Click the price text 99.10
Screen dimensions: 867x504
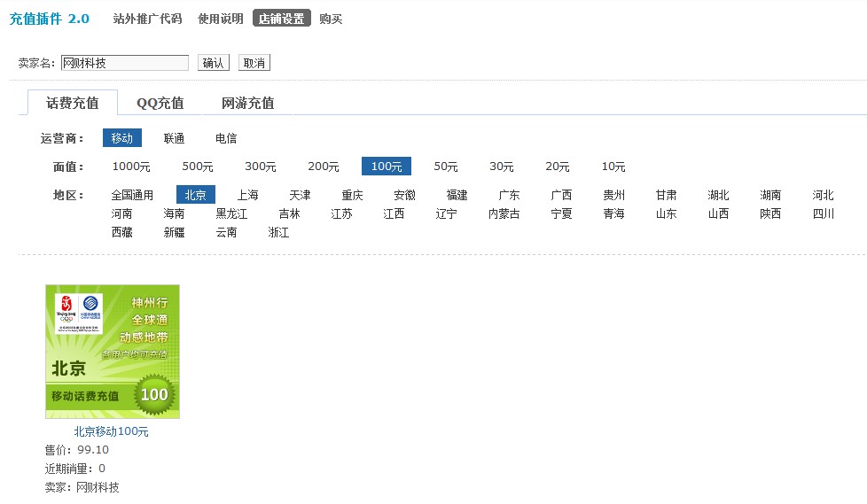click(x=93, y=450)
